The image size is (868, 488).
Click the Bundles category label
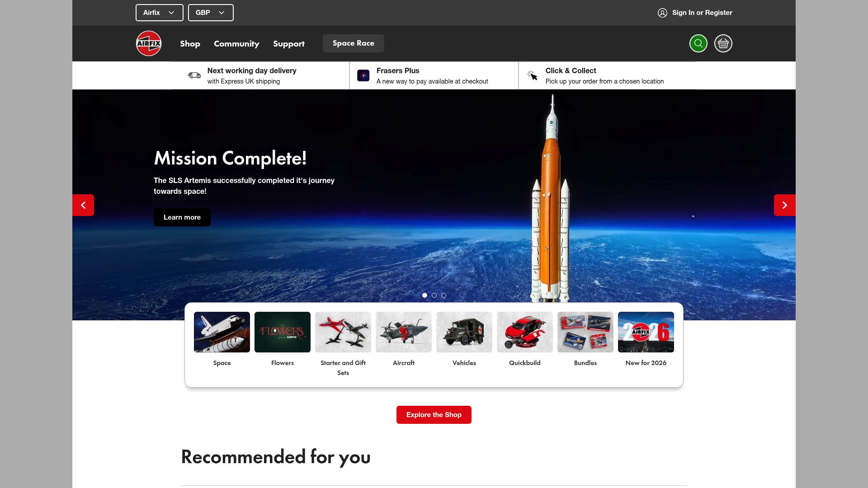click(x=585, y=363)
